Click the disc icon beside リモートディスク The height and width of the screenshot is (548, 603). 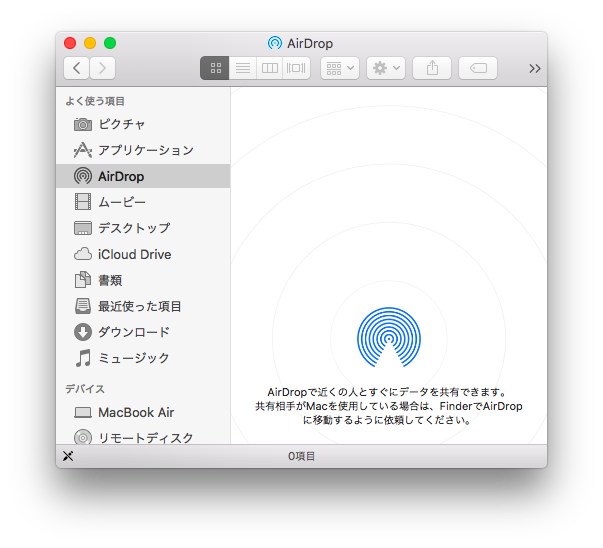coord(83,437)
